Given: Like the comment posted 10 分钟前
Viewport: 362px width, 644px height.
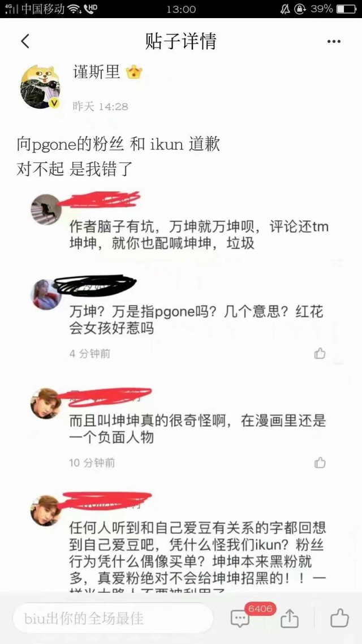Looking at the screenshot, I should (320, 463).
